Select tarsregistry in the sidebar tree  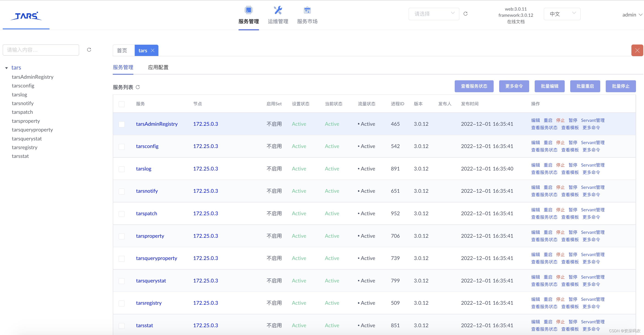tap(25, 148)
